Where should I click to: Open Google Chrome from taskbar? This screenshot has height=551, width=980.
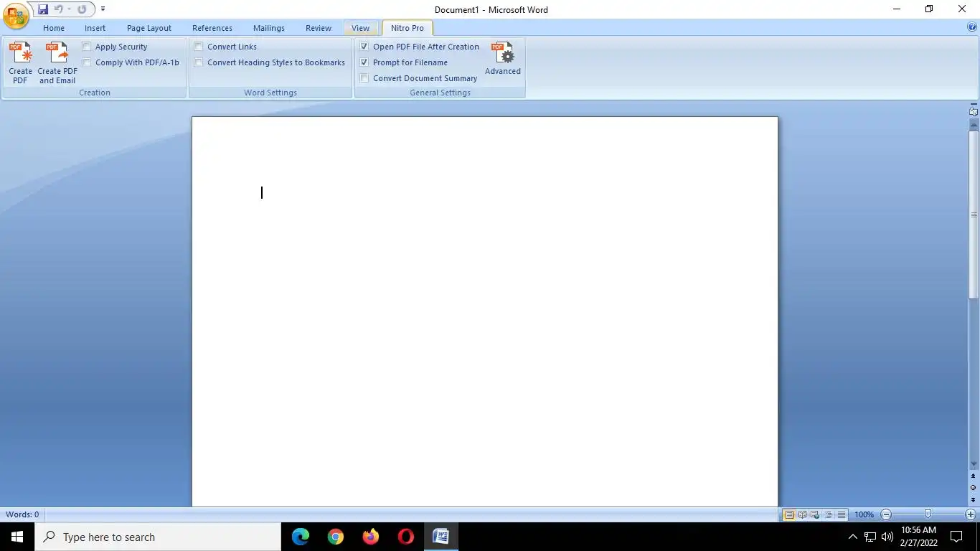point(336,537)
